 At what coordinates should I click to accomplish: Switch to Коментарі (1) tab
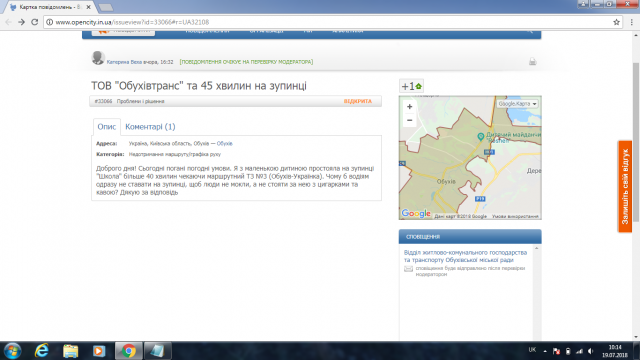[x=150, y=127]
